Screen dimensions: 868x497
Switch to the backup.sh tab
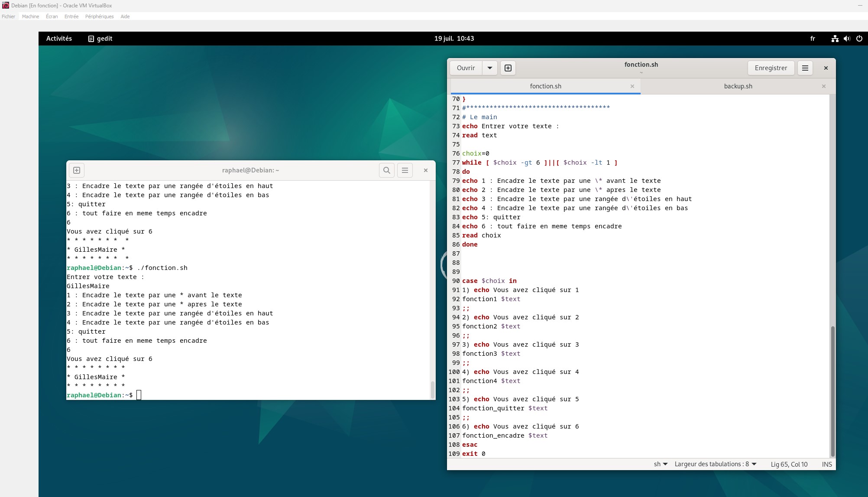tap(738, 86)
